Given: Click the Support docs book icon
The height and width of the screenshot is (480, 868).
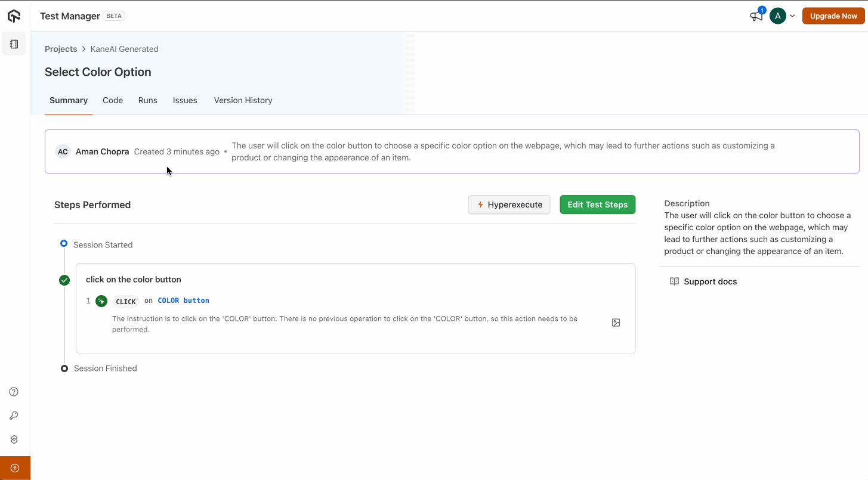Looking at the screenshot, I should pos(674,281).
